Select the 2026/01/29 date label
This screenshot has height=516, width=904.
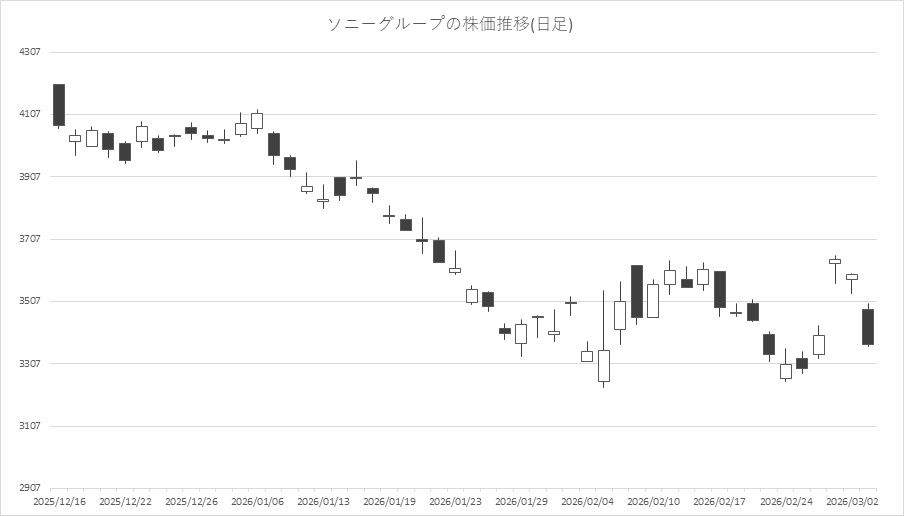[522, 501]
